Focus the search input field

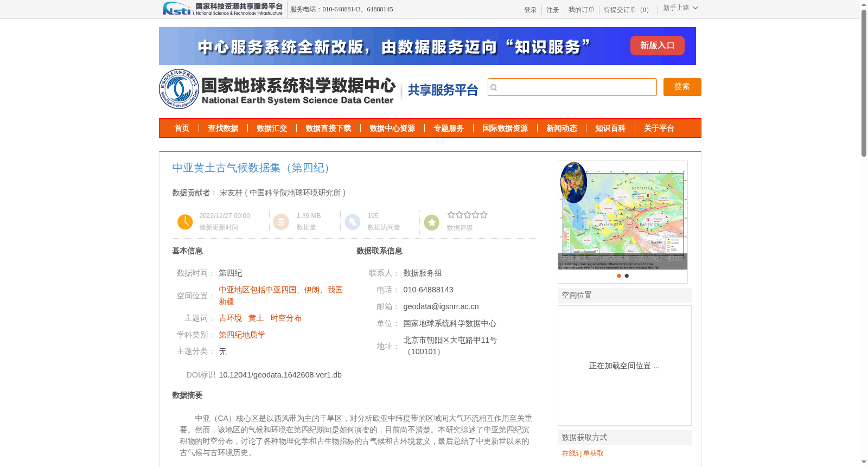(x=572, y=87)
